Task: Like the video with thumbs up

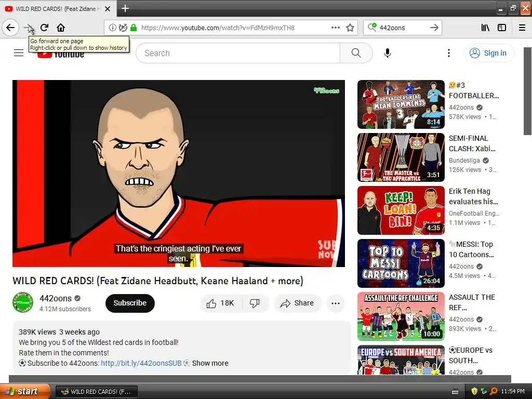Action: pos(221,303)
